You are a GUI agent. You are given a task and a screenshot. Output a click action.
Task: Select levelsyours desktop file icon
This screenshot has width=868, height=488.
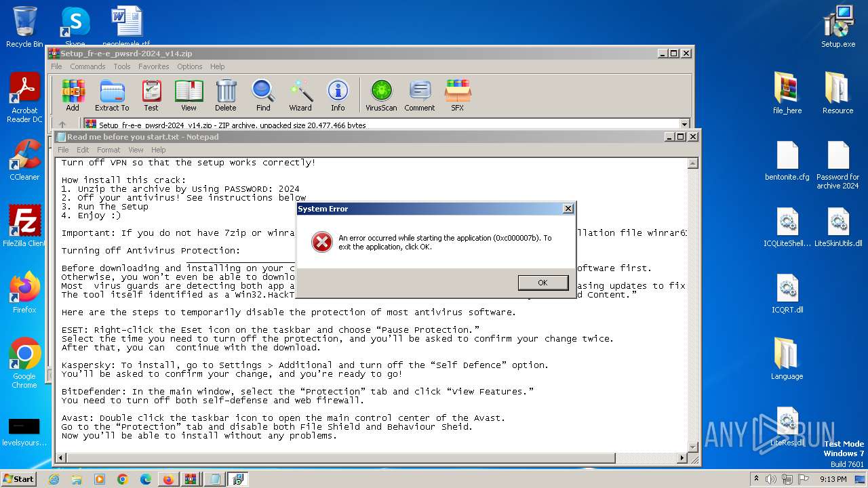24,432
